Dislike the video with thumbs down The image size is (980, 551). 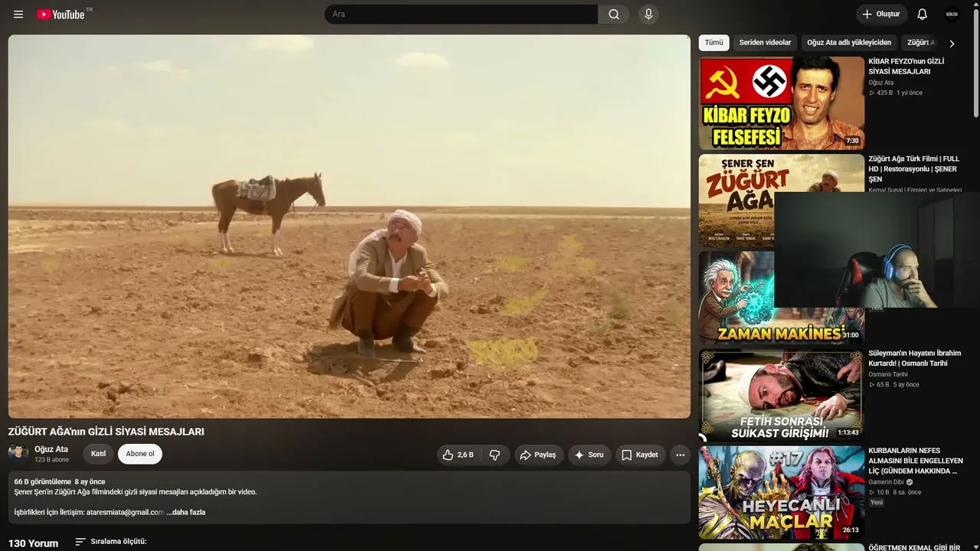pos(495,455)
